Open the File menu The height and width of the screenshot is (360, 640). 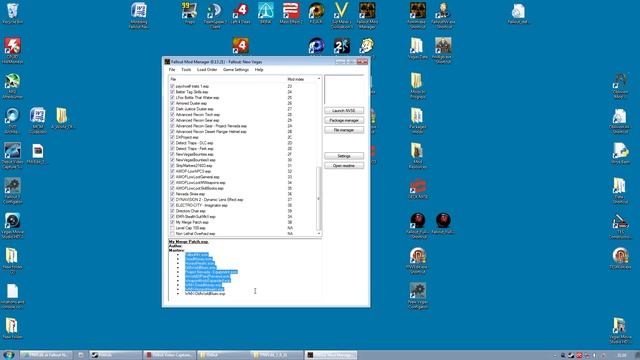point(172,70)
